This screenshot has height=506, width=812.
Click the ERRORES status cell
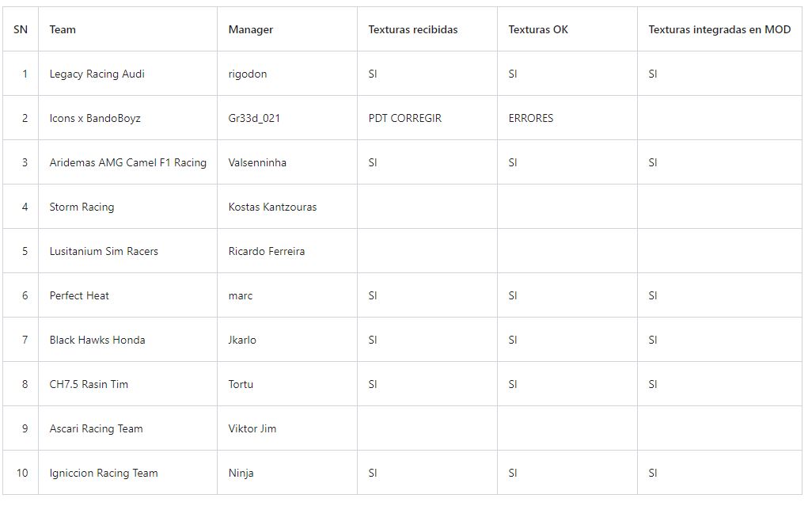click(531, 118)
